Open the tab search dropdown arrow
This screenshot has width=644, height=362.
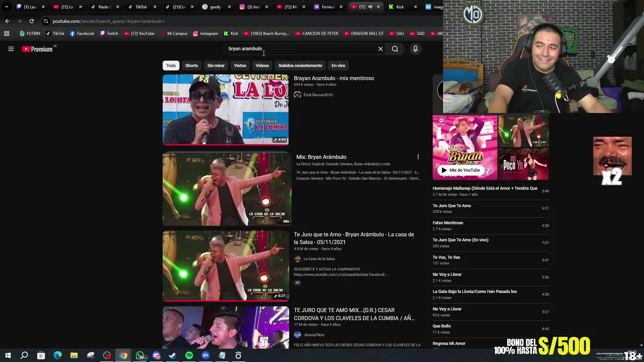coord(7,7)
